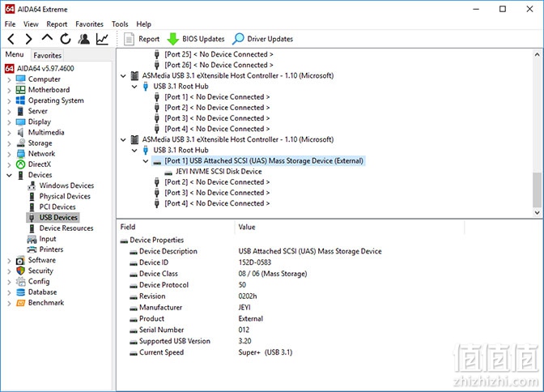Click the Motherboard icon

[20, 90]
